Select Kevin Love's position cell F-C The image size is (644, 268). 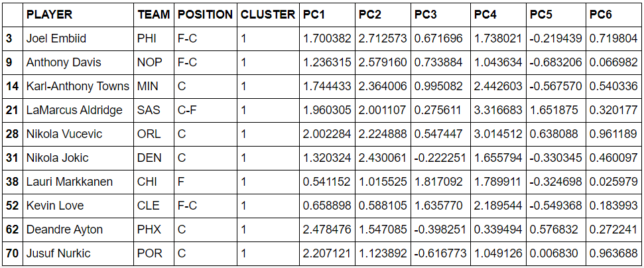pyautogui.click(x=206, y=206)
